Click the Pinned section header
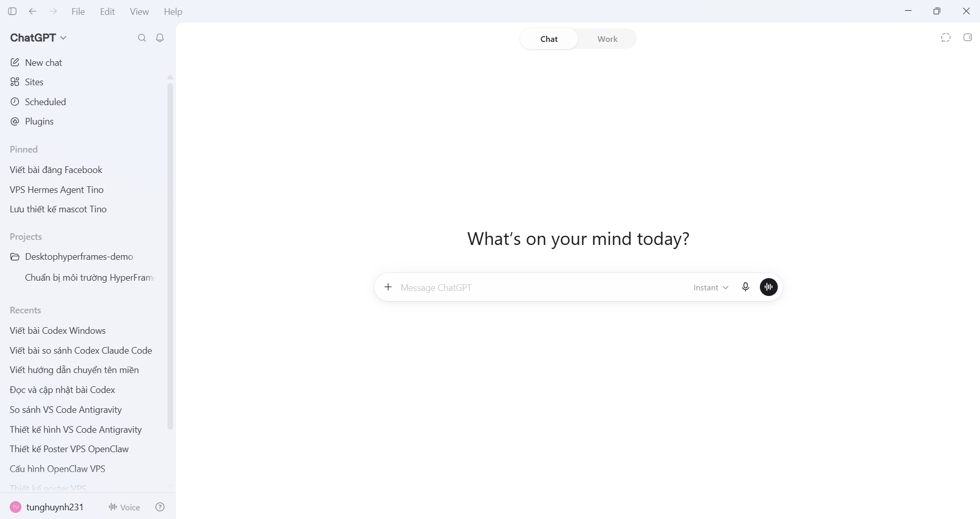The image size is (980, 519). [24, 150]
